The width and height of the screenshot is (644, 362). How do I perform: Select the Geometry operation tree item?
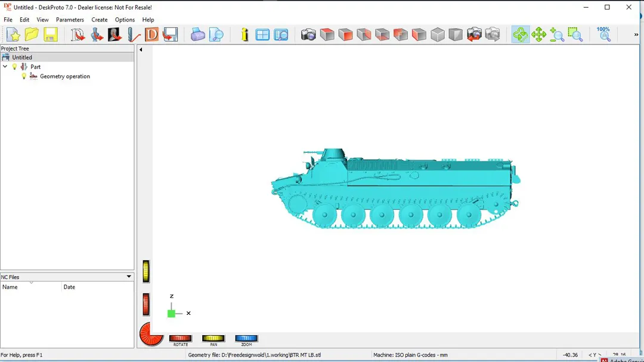tap(65, 76)
